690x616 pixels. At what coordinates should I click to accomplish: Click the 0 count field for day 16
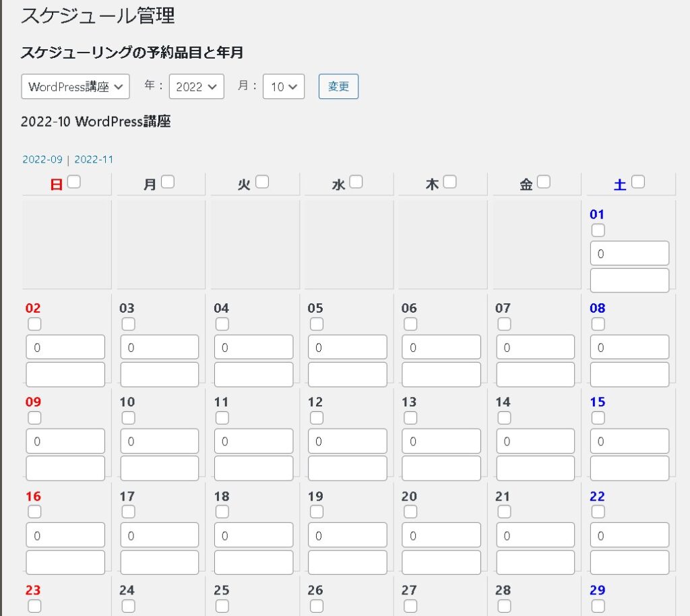tap(65, 535)
